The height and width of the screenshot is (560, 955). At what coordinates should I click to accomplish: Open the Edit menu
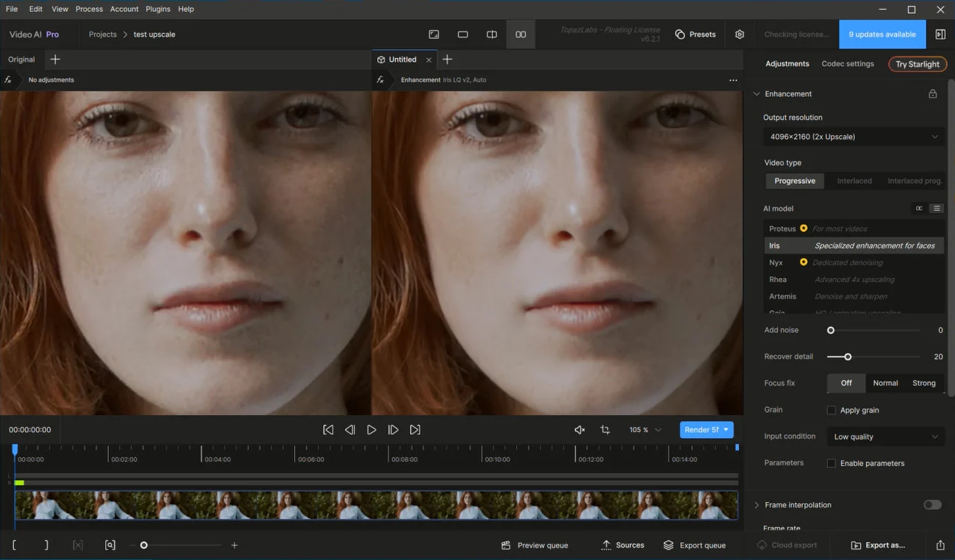point(36,9)
